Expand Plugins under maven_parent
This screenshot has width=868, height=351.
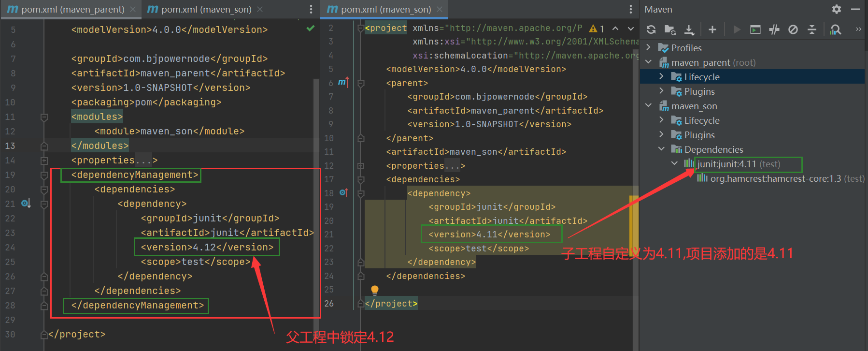pyautogui.click(x=662, y=91)
